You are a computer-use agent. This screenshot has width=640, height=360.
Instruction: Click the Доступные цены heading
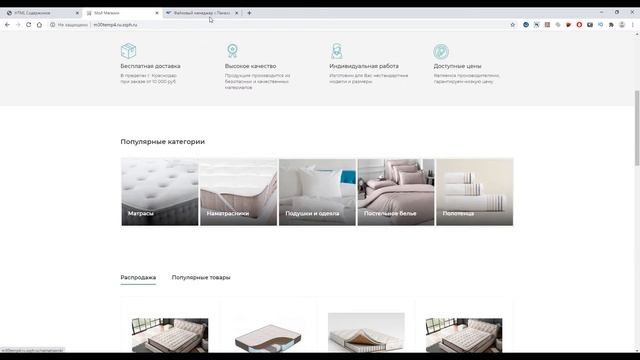457,66
